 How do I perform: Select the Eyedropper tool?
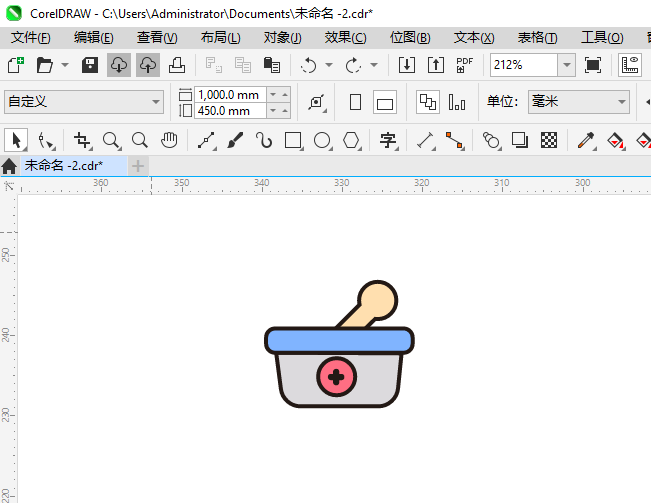pos(586,141)
